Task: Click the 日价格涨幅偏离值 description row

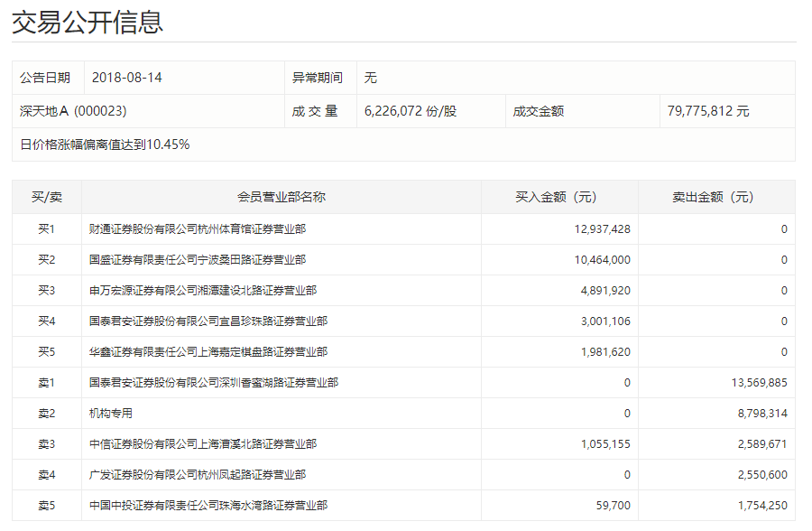Action: 105,144
